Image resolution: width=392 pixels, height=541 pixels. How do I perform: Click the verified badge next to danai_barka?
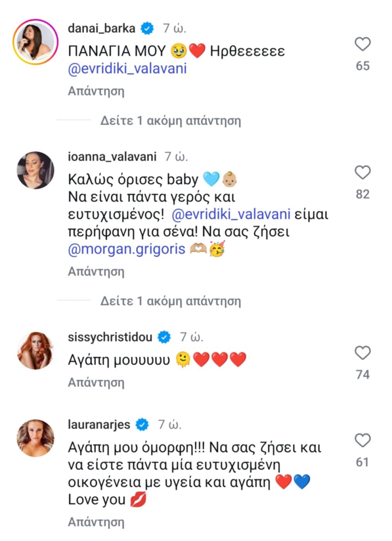[147, 28]
